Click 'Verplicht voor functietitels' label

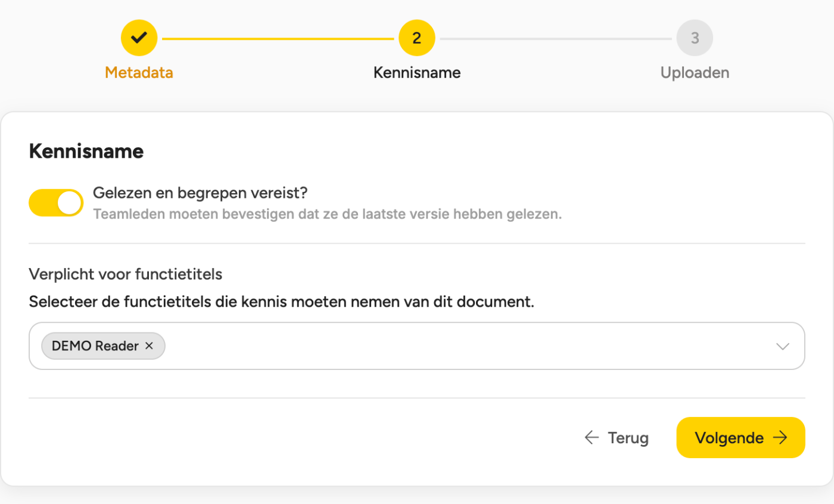[x=126, y=275]
